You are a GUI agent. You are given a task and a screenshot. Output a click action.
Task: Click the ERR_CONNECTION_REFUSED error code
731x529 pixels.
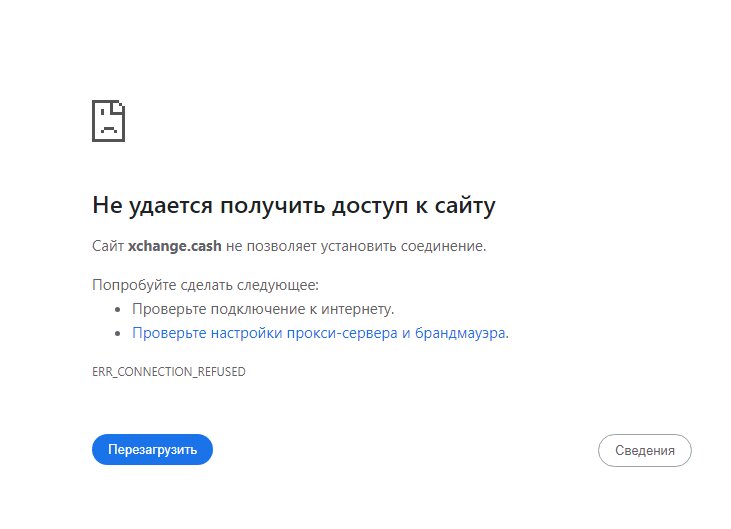coord(169,372)
